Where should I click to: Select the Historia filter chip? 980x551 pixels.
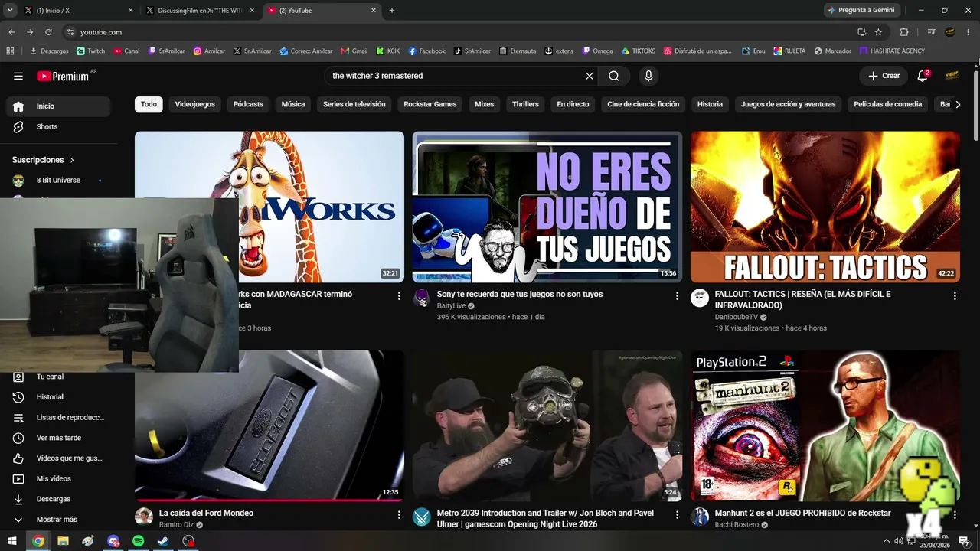coord(710,104)
